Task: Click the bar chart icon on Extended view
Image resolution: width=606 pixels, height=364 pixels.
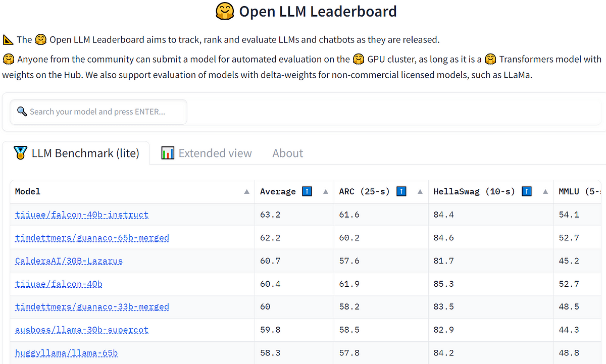Action: pyautogui.click(x=168, y=153)
